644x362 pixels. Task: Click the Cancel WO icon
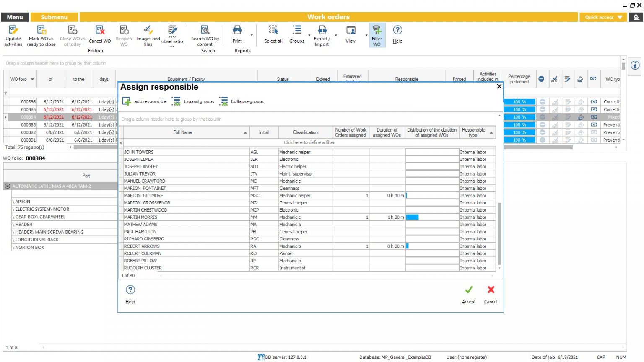pyautogui.click(x=100, y=30)
